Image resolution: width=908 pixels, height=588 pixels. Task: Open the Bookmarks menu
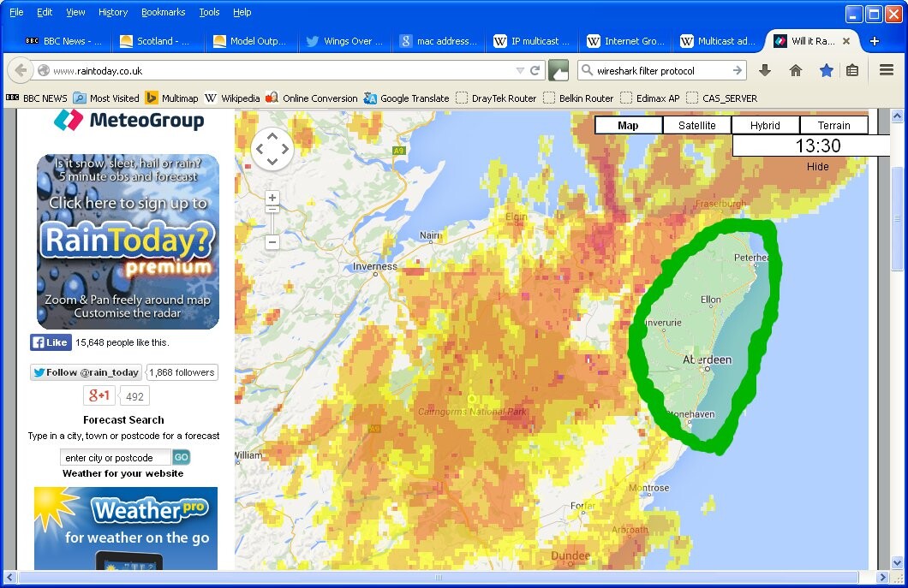click(164, 12)
